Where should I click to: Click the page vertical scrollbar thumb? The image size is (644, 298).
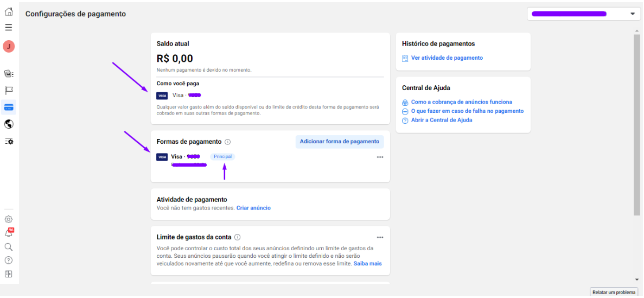(x=637, y=124)
